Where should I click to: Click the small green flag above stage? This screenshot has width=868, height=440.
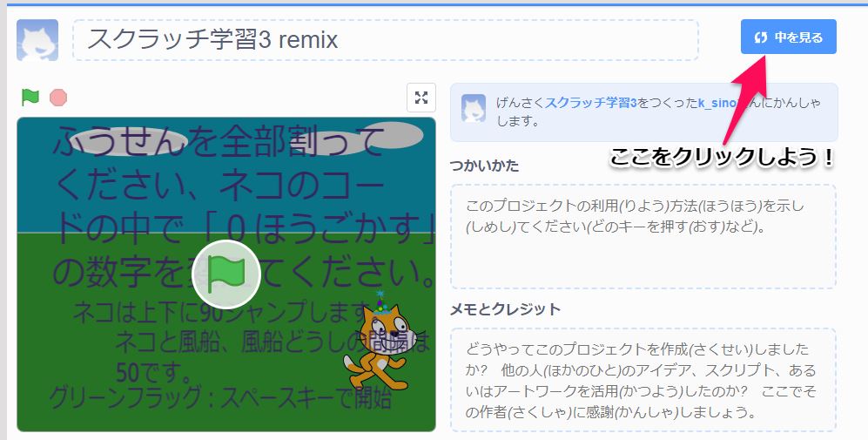pyautogui.click(x=30, y=98)
